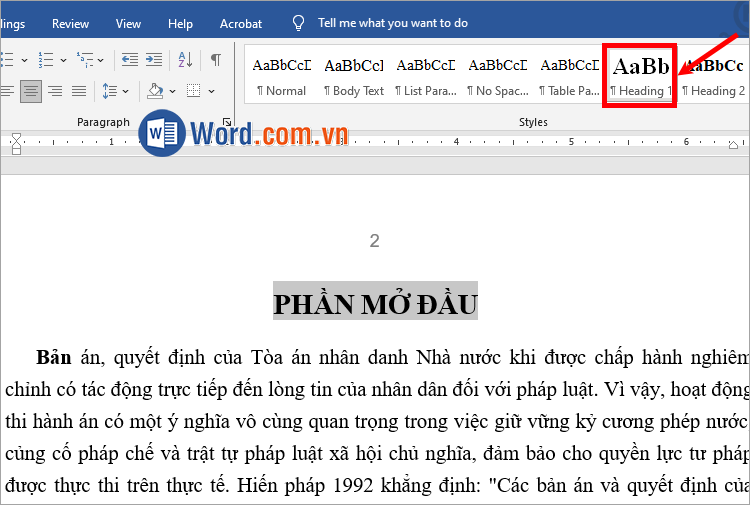Click the first line indent ruler marker
The image size is (750, 505).
click(x=16, y=138)
